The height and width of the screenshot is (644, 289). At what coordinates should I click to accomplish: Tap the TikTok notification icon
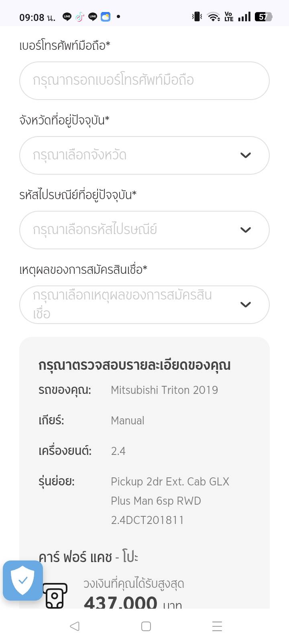80,17
